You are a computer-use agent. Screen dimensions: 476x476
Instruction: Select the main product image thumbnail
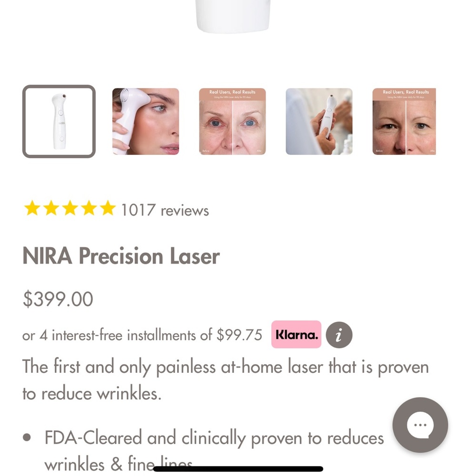(59, 120)
